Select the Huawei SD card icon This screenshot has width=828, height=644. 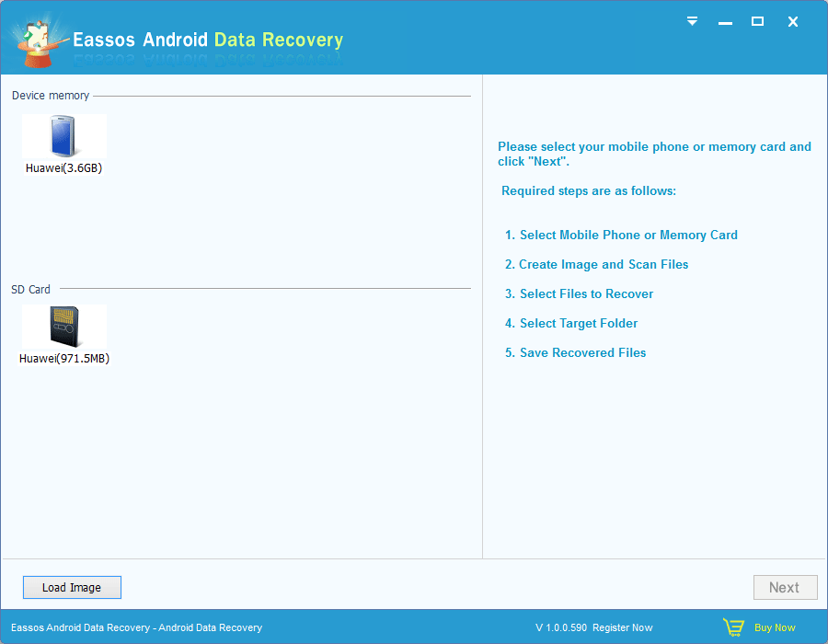click(x=64, y=328)
